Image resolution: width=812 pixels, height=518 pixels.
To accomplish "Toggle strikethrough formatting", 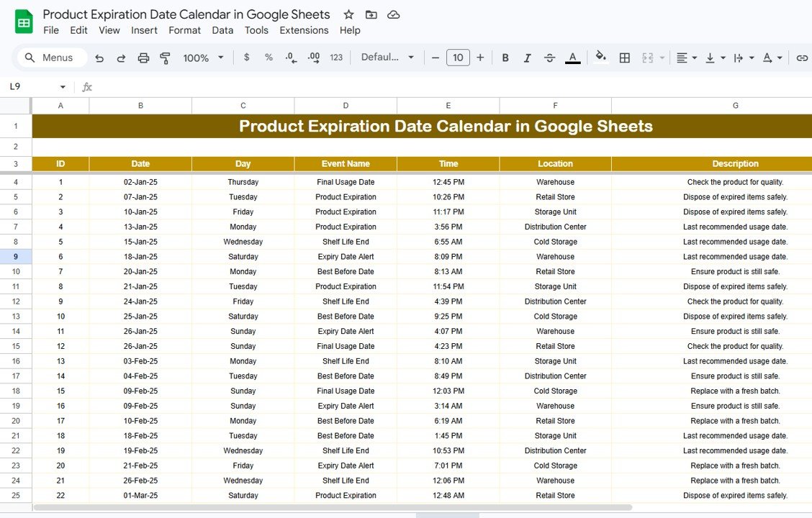I will pyautogui.click(x=549, y=58).
